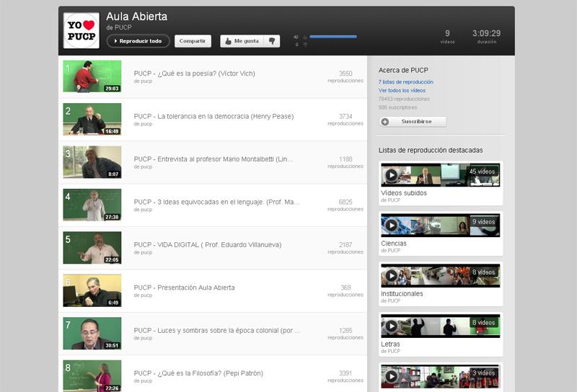
Task: Click 'Ver todos los vídeos' link
Action: 402,91
